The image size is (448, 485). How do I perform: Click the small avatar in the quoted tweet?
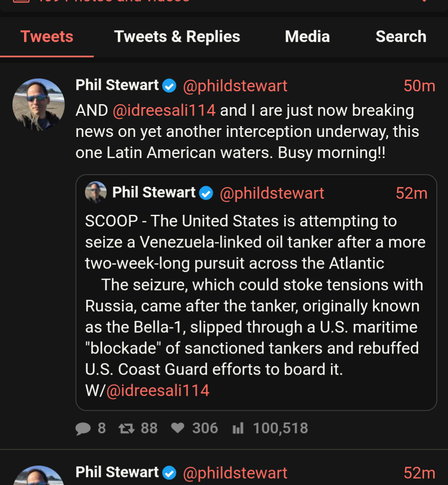[96, 193]
